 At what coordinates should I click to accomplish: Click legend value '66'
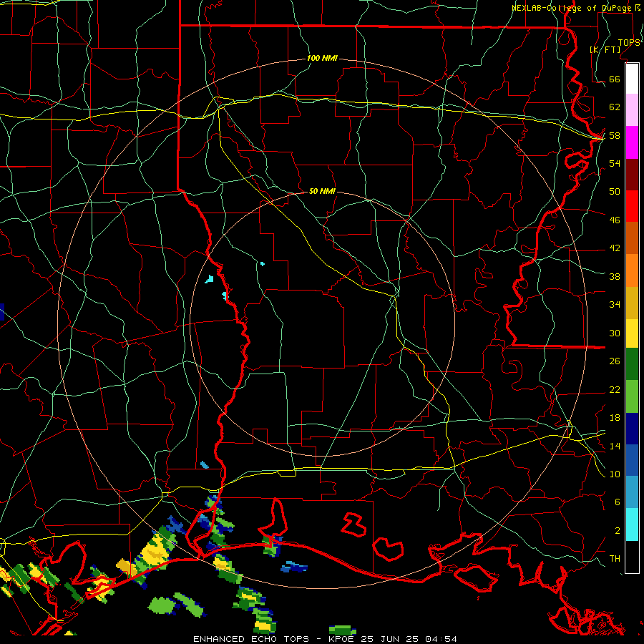click(x=615, y=79)
